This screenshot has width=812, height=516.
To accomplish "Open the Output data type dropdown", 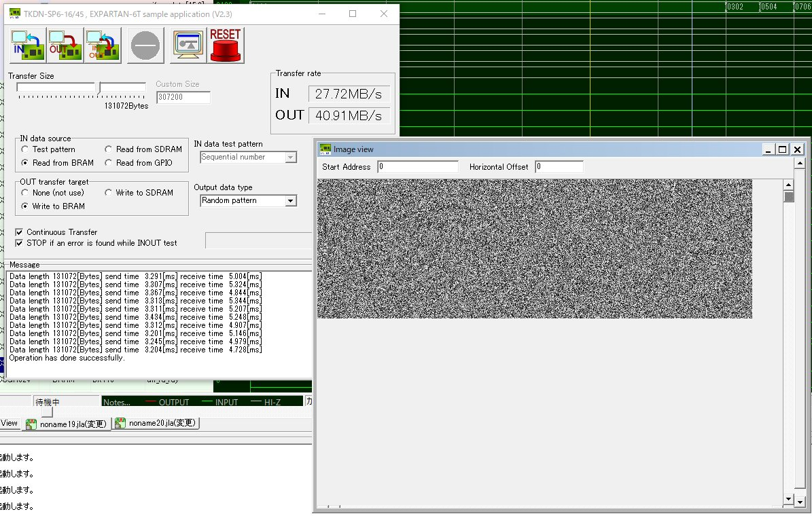I will (x=291, y=201).
